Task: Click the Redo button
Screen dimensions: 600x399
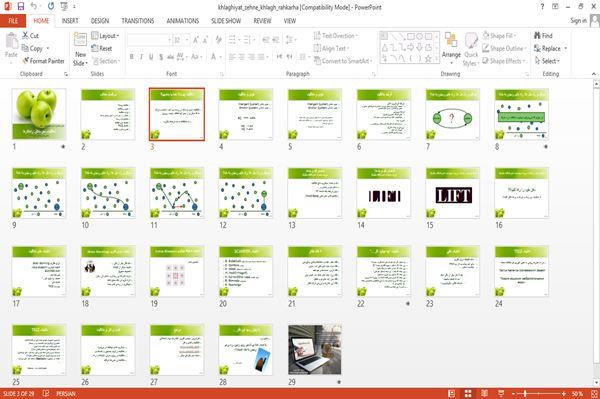Action: coord(51,7)
